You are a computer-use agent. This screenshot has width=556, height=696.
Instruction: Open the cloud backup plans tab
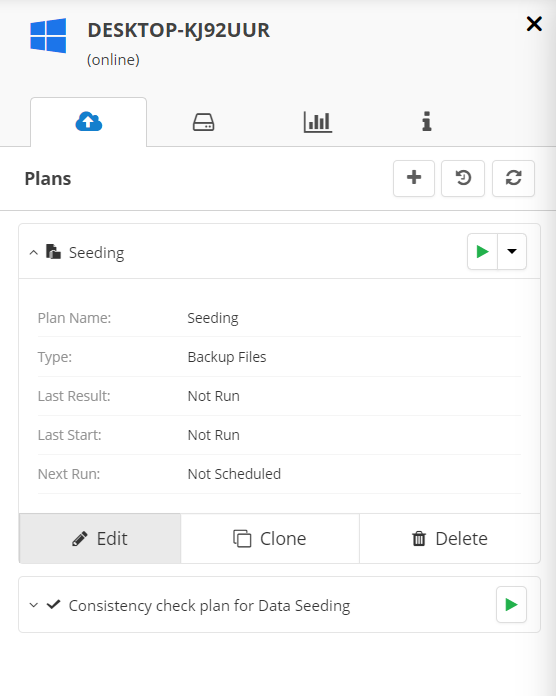tap(88, 122)
